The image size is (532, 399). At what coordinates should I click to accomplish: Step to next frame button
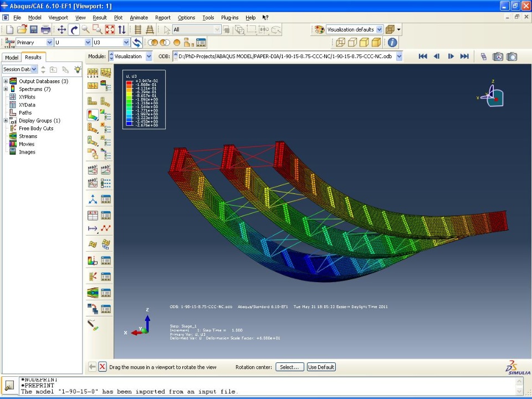451,57
